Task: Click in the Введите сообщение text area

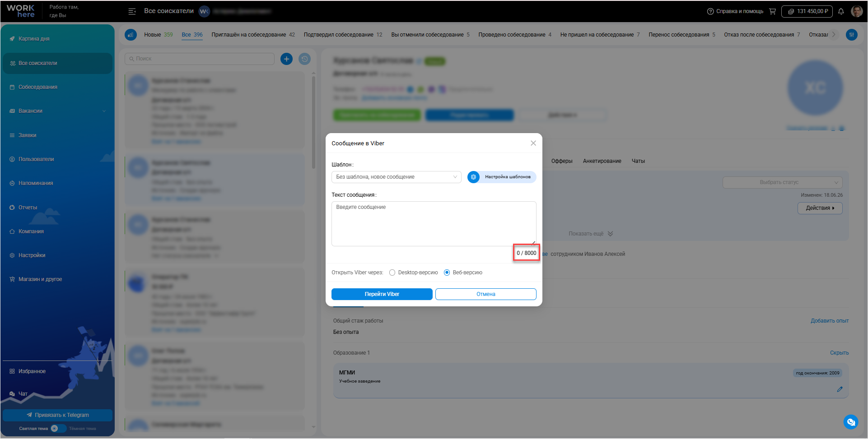Action: [434, 224]
